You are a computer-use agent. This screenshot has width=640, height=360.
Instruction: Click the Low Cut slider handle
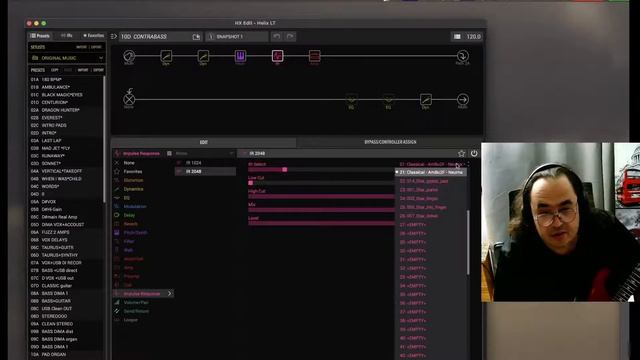[x=251, y=183]
